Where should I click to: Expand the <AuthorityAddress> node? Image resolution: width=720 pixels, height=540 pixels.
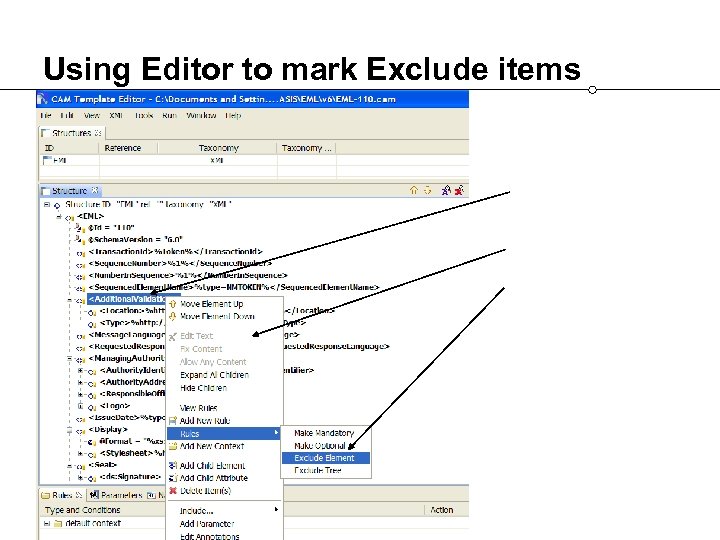(x=80, y=382)
